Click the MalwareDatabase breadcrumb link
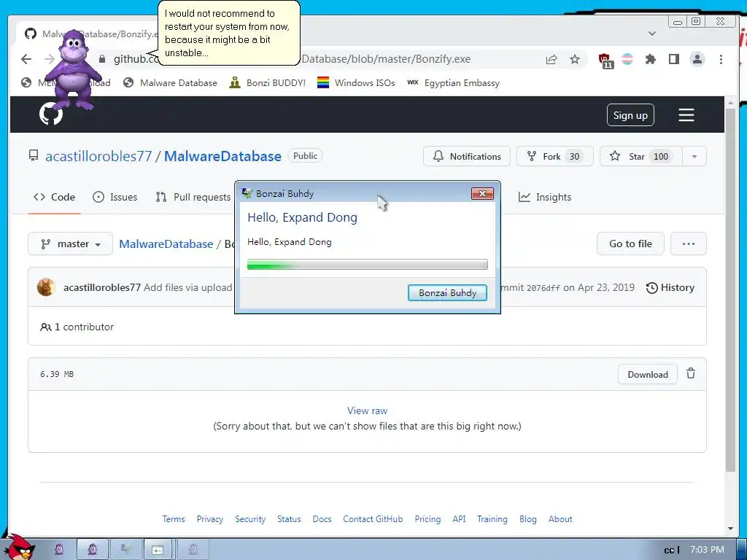Screen dimensions: 747x560 coord(166,244)
